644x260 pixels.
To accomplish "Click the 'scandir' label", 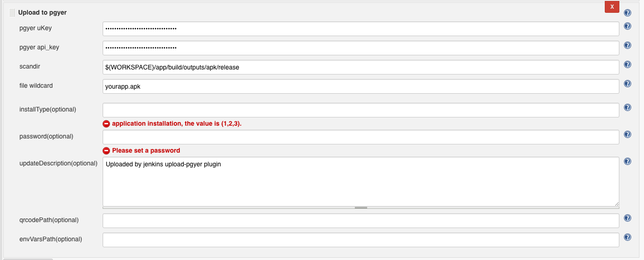I will [30, 66].
